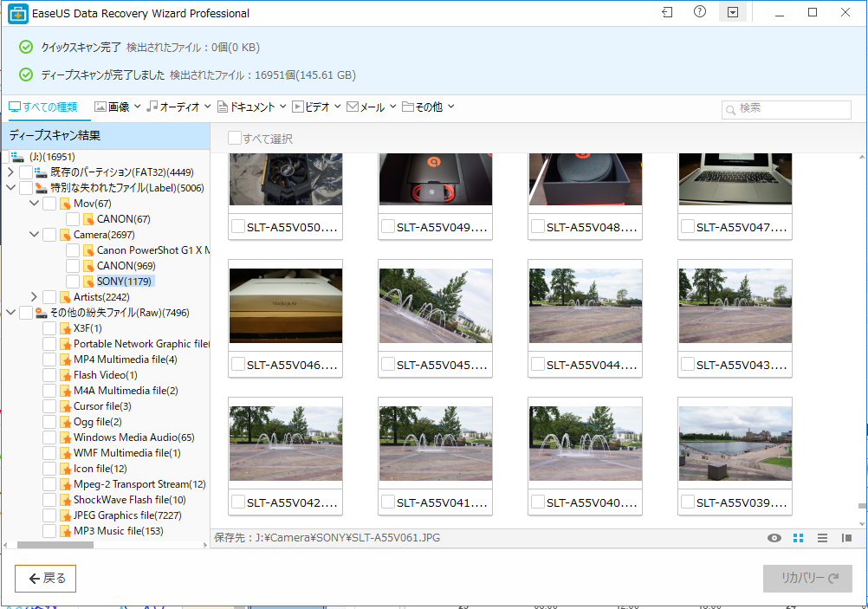Image resolution: width=868 pixels, height=609 pixels.
Task: Click the 戻る back button
Action: (x=46, y=579)
